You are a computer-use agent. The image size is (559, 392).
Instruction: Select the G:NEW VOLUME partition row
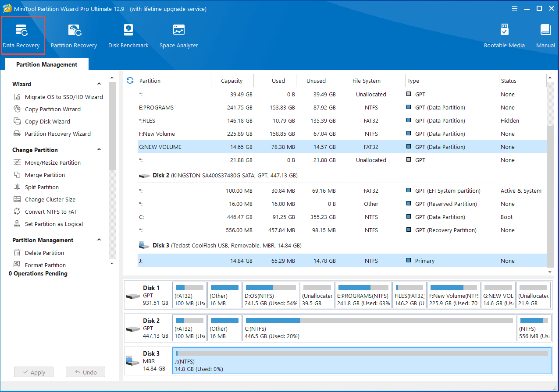(342, 147)
